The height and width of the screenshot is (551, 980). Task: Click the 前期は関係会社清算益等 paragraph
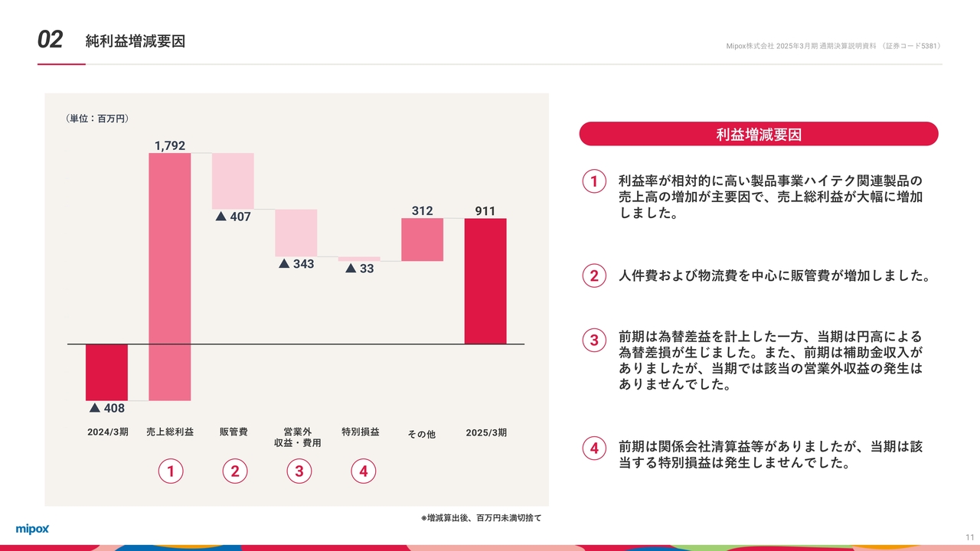pyautogui.click(x=770, y=455)
